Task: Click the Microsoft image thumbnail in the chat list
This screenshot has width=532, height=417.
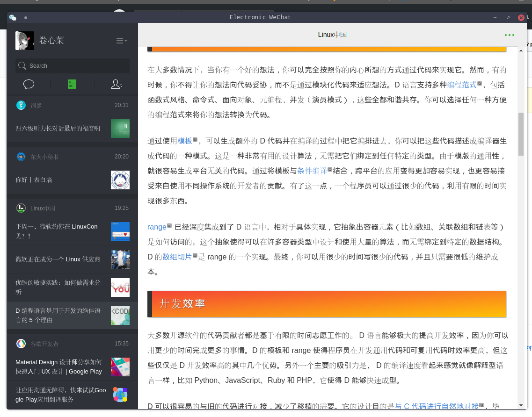Action: pos(120,231)
